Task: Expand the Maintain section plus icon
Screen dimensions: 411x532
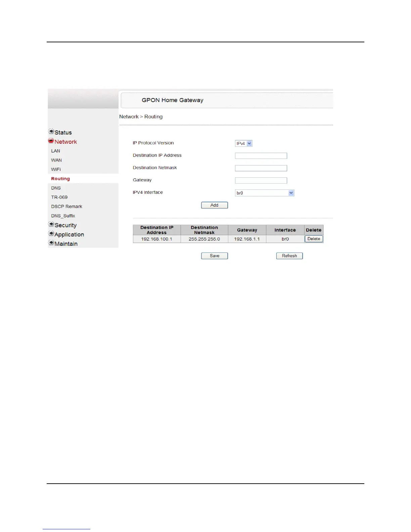Action: 51,242
